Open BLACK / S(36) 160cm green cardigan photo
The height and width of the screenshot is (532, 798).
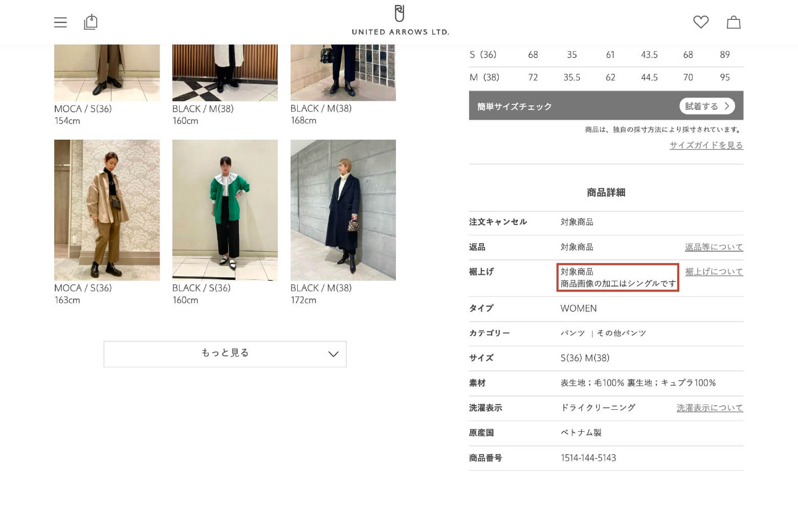[x=225, y=210]
